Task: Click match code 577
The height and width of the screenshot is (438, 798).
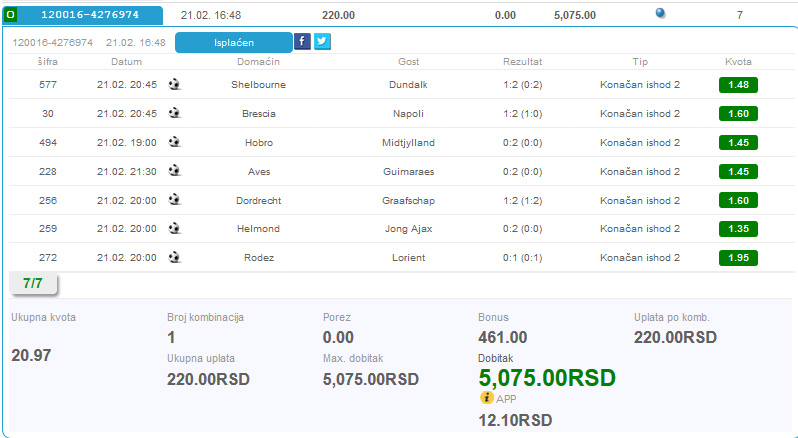Action: 48,84
